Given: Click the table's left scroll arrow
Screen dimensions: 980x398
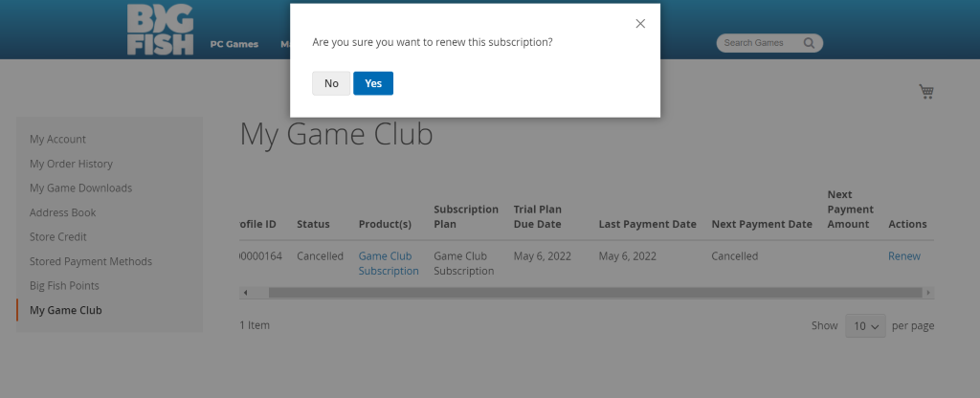Looking at the screenshot, I should [246, 293].
